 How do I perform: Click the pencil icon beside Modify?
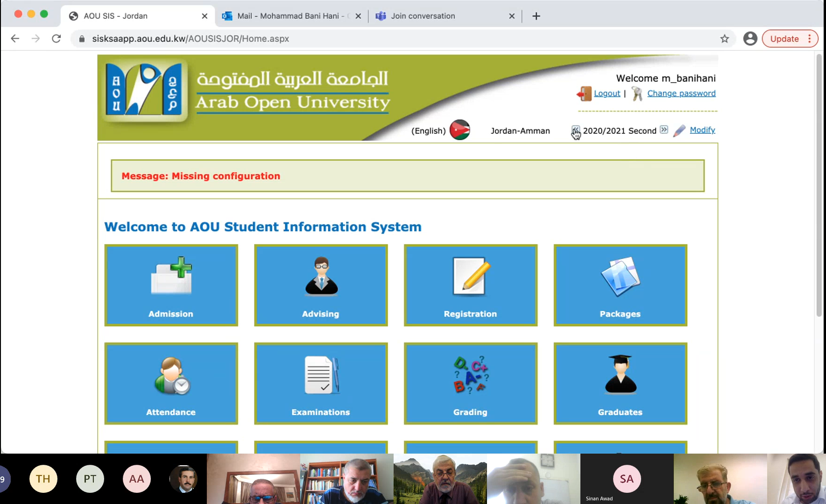(679, 131)
